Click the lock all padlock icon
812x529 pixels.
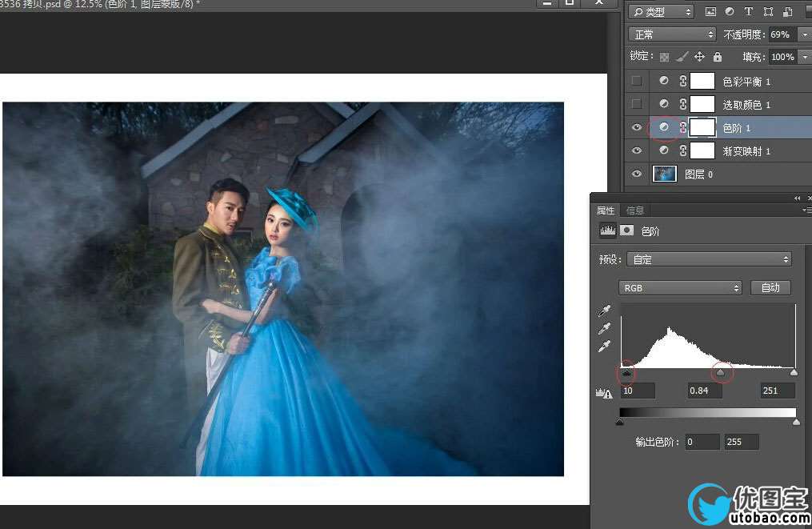pos(718,57)
